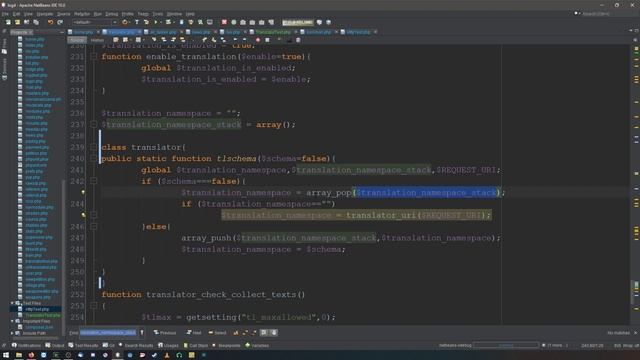Click the close icon on Find bar
This screenshot has height=360, width=640.
(x=635, y=333)
